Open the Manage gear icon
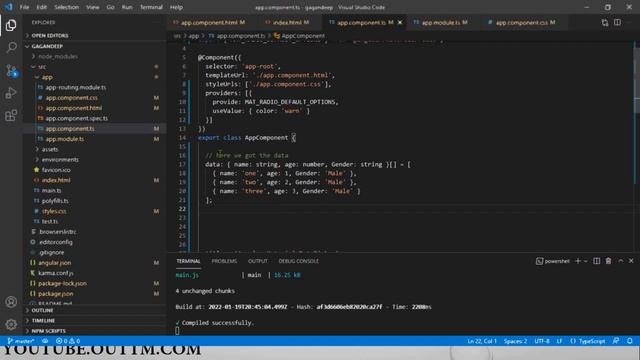This screenshot has width=640, height=360. tap(11, 324)
